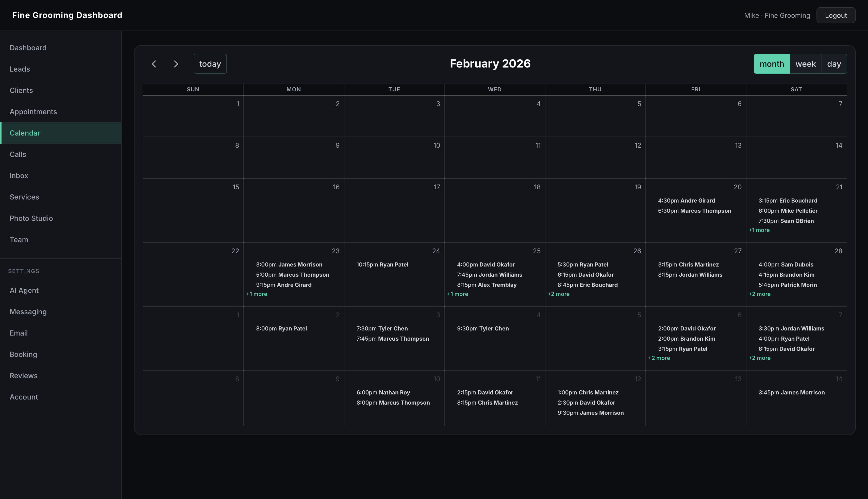Open the 4:30pm Andre Girard appointment
The width and height of the screenshot is (868, 499).
686,201
